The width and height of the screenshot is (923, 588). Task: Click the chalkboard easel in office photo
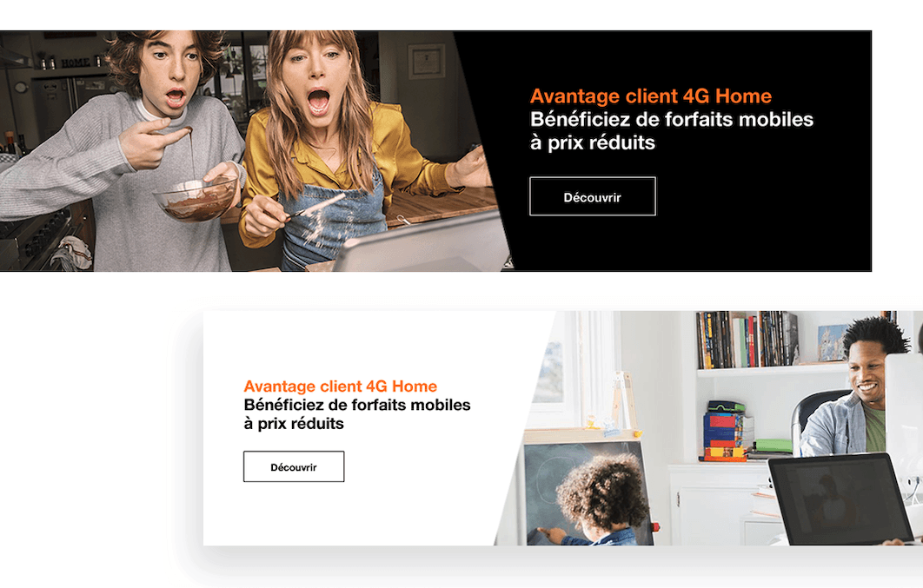[585, 471]
